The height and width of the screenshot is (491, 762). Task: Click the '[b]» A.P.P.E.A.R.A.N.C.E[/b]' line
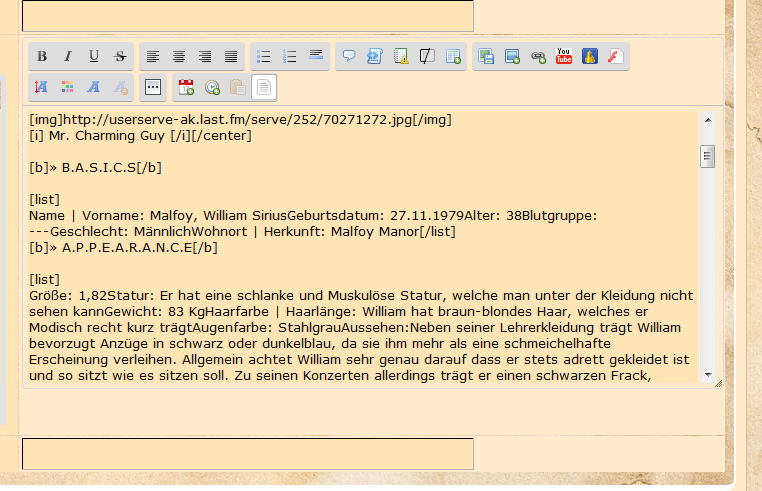[x=123, y=248]
